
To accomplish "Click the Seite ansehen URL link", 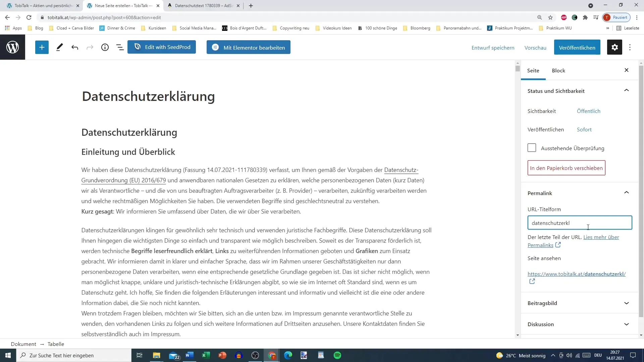I will coord(576,274).
